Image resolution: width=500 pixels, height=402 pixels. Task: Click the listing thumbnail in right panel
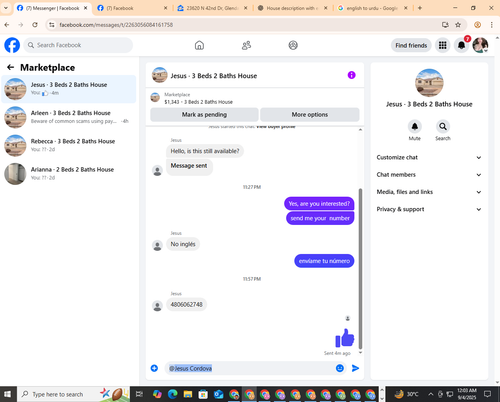point(429,83)
